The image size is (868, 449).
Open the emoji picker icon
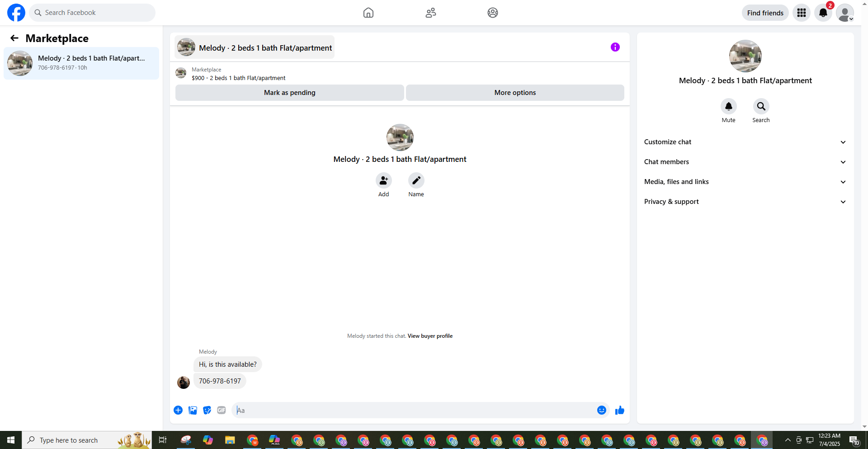(602, 410)
